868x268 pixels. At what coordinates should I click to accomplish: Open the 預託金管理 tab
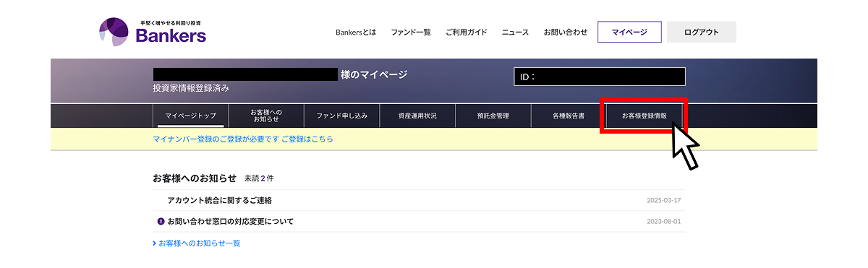[493, 116]
